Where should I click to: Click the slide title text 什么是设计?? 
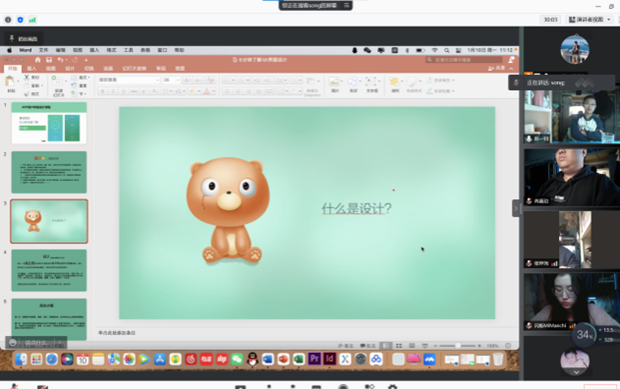click(x=356, y=208)
